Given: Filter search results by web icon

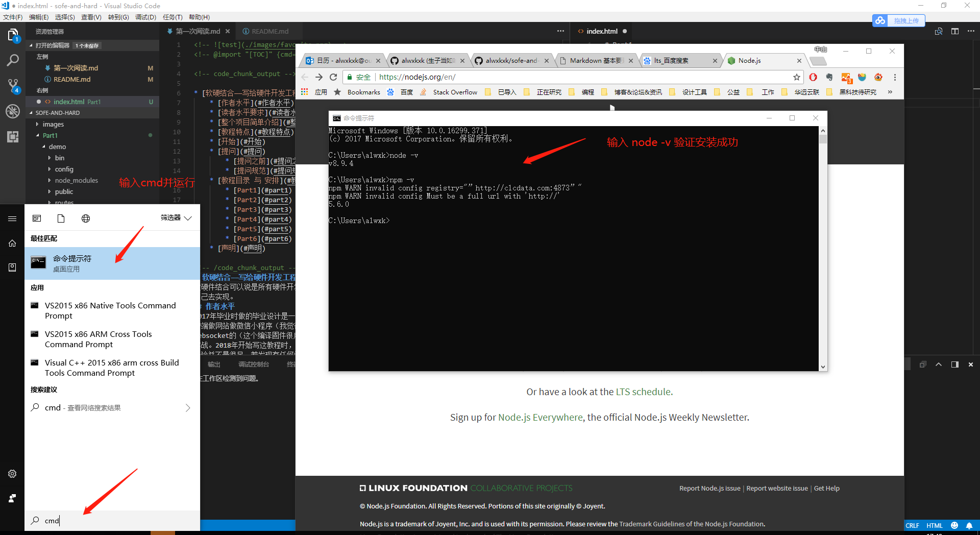Looking at the screenshot, I should tap(86, 218).
